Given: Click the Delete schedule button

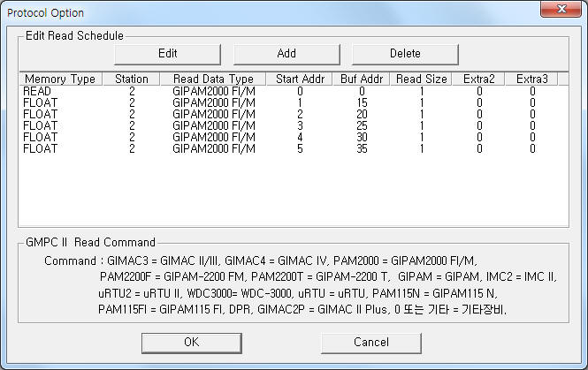Looking at the screenshot, I should click(x=405, y=54).
